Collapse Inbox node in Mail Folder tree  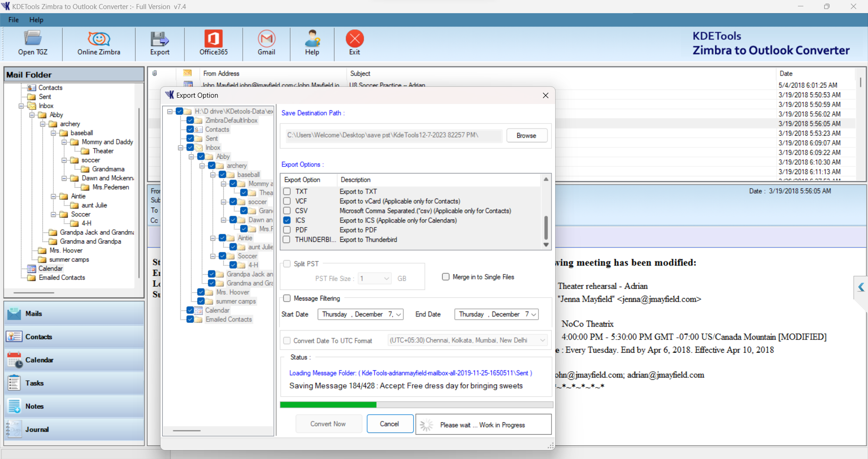[21, 106]
